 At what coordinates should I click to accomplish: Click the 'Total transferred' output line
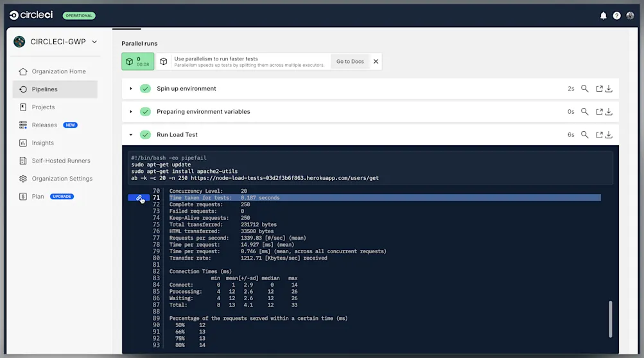click(x=223, y=224)
